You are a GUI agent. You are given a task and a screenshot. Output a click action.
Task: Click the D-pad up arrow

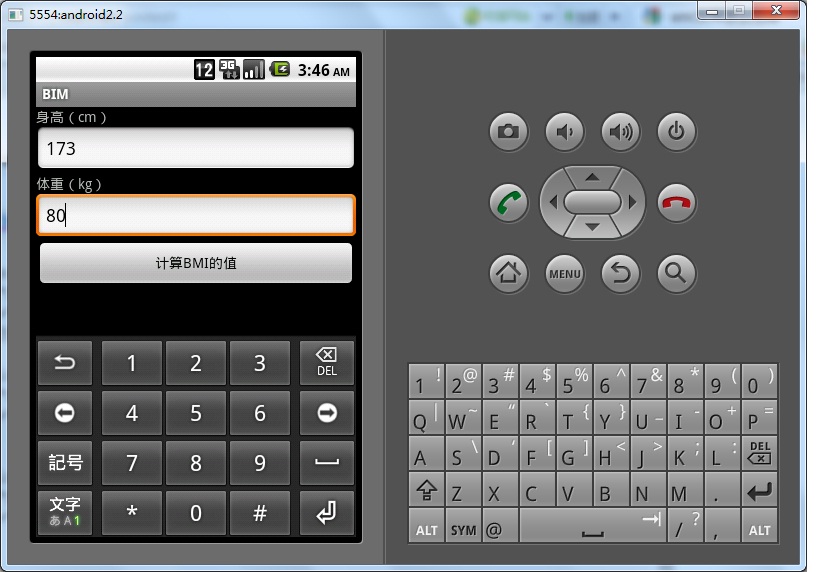point(592,178)
